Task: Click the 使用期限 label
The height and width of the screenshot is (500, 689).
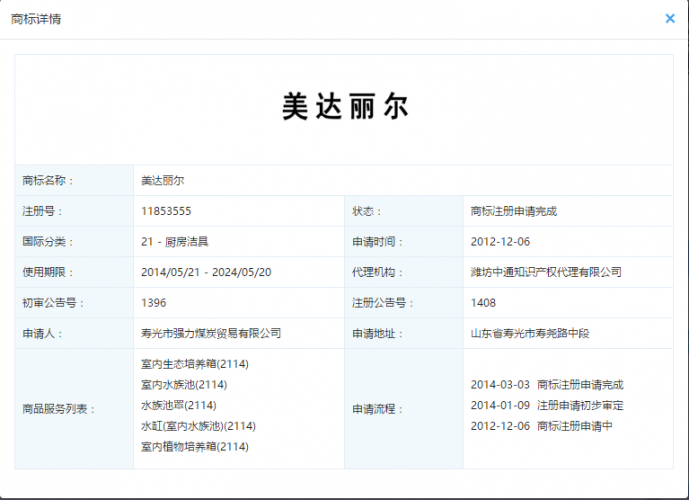Action: (47, 272)
